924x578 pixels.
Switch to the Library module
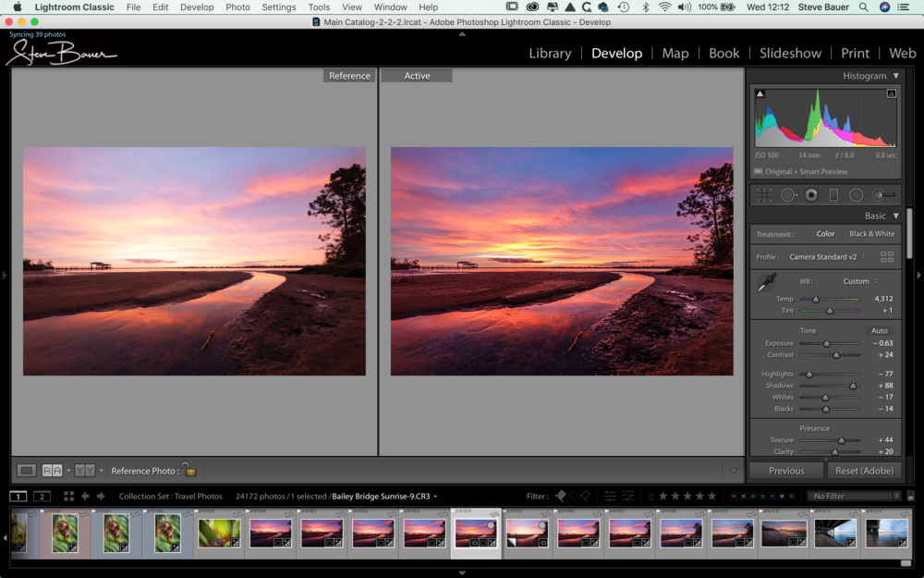[x=550, y=53]
